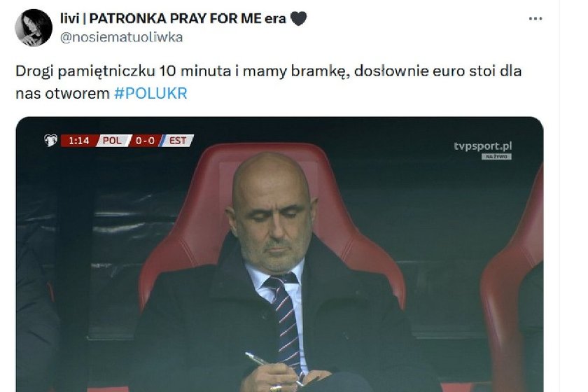588x392 pixels.
Task: Open the @nosiematuoliwka handle link
Action: tap(122, 38)
